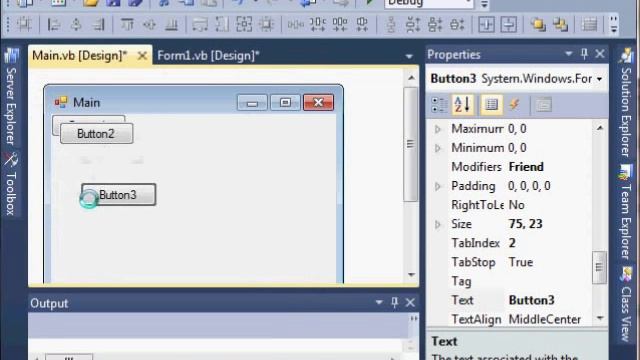Image resolution: width=640 pixels, height=360 pixels.
Task: Click the Make Same Size icon
Action: pyautogui.click(x=244, y=25)
